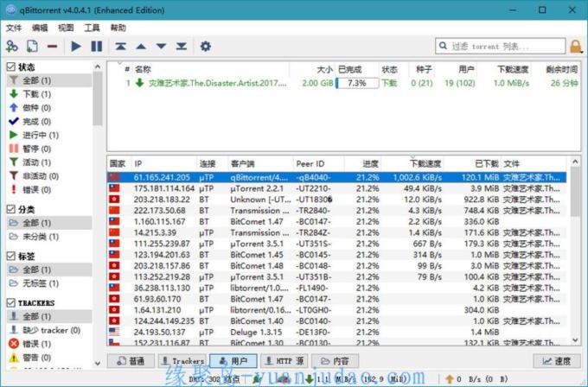
Task: Select tracker 警告 (0) filter
Action: [x=49, y=358]
